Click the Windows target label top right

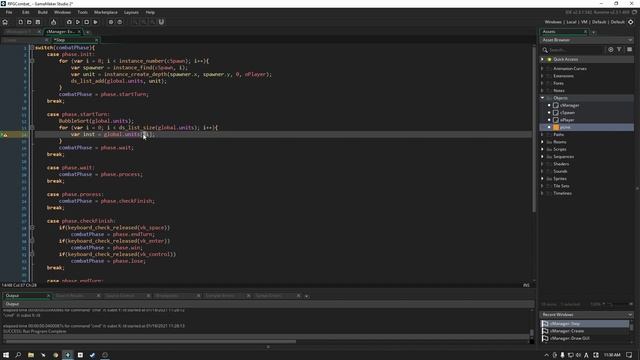click(553, 22)
